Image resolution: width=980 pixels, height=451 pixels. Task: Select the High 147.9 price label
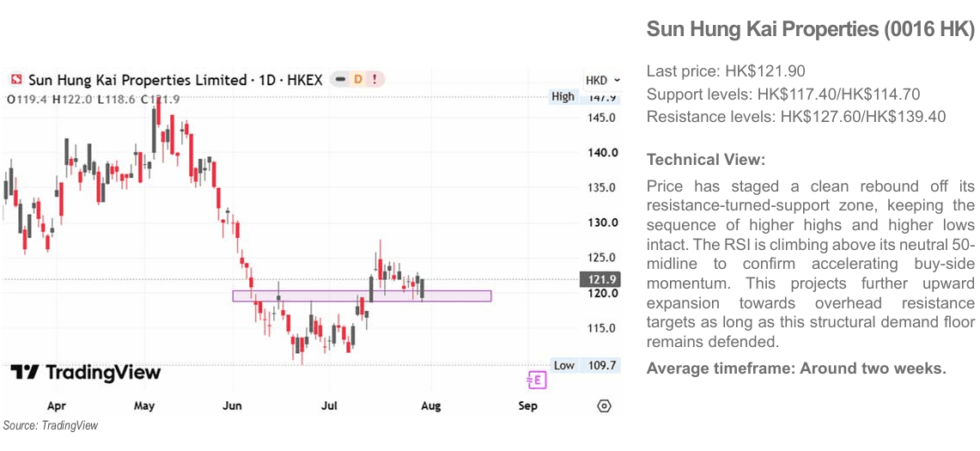click(584, 98)
